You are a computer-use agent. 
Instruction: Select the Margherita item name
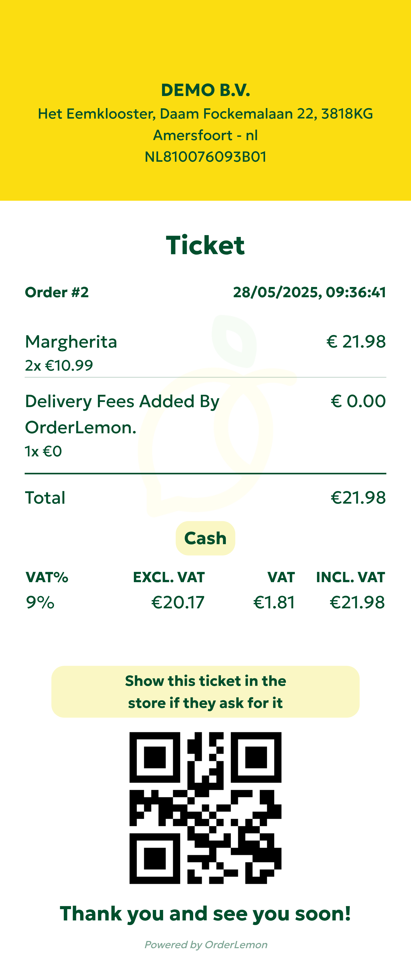click(71, 341)
